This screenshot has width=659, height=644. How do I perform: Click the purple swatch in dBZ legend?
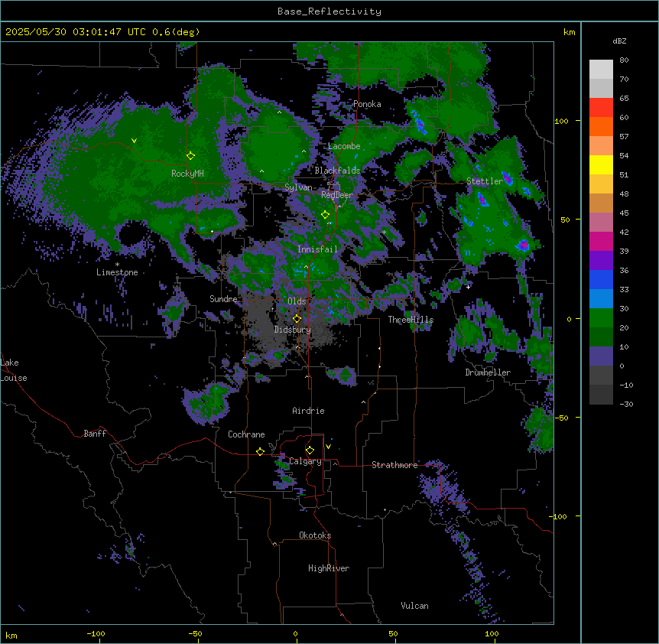[x=601, y=261]
